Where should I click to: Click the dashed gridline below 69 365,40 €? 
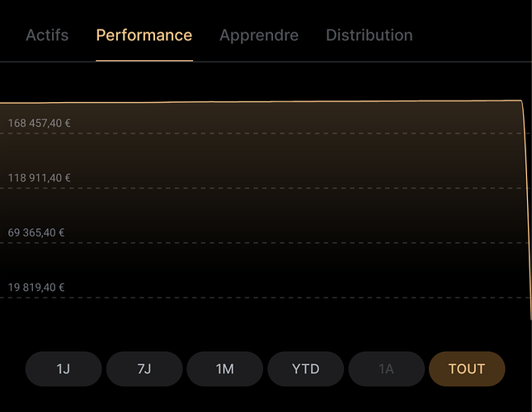(265, 243)
